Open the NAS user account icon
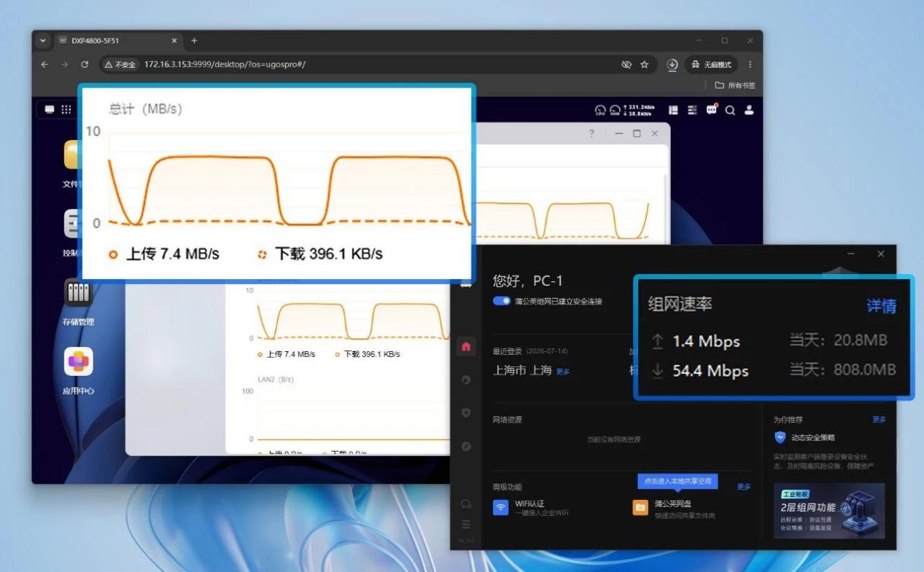 pyautogui.click(x=749, y=110)
